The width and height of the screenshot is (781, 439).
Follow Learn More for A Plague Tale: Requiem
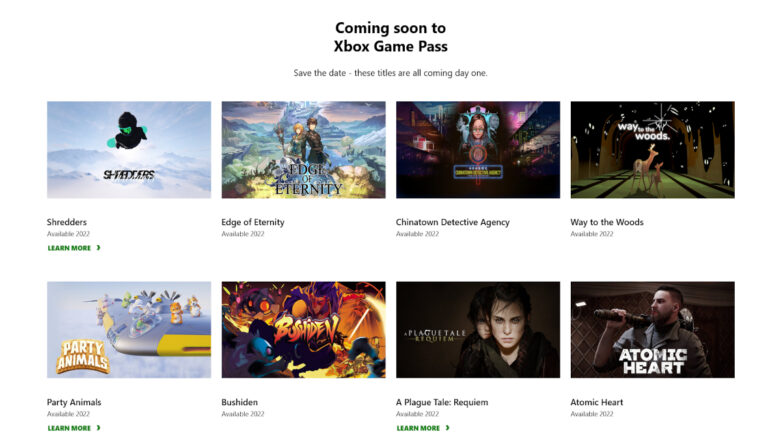pyautogui.click(x=423, y=428)
